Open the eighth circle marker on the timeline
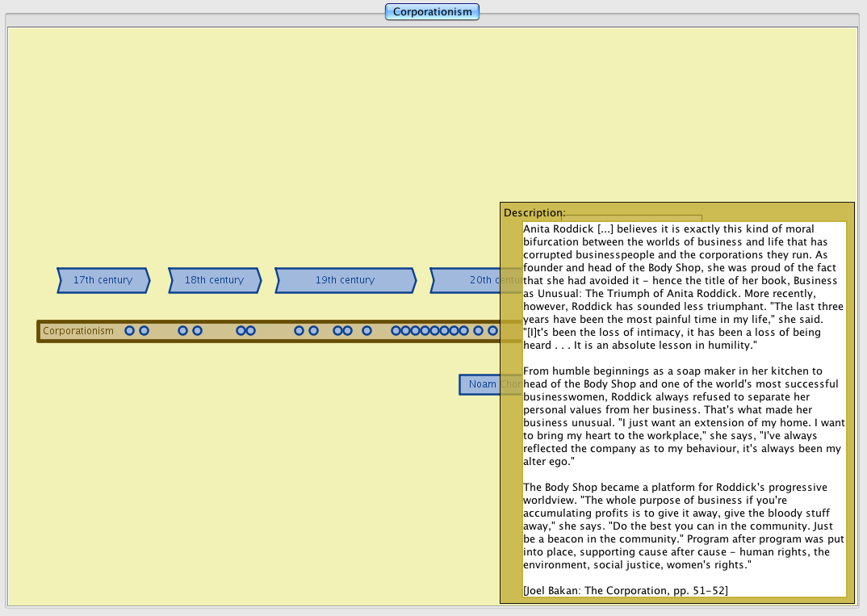The image size is (867, 616). coord(313,331)
